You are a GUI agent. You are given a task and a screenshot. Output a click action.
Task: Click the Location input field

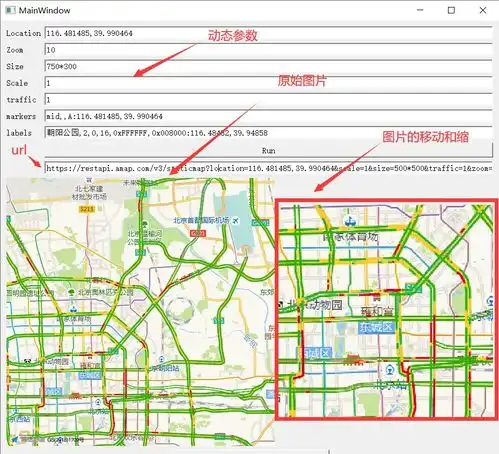[268, 33]
